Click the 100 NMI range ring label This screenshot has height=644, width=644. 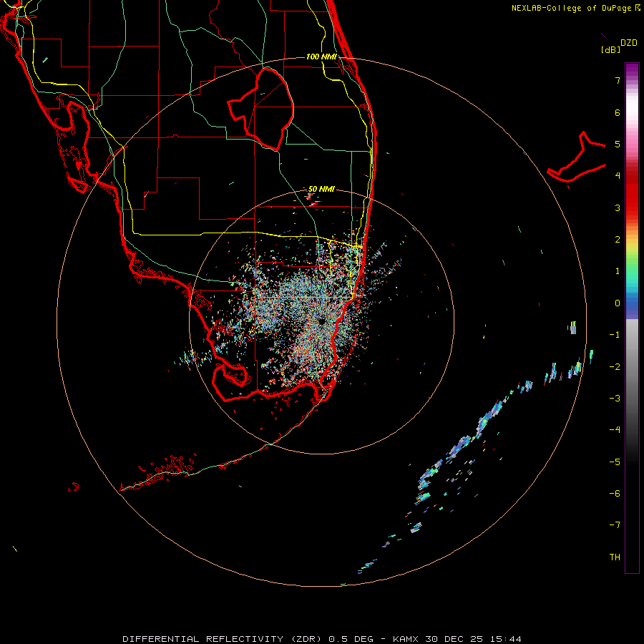(x=321, y=57)
